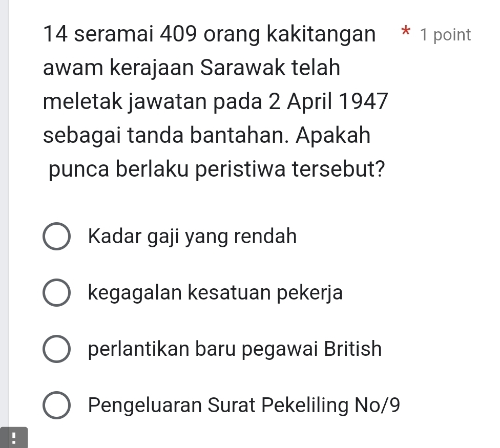The height and width of the screenshot is (448, 500).
Task: Click the grey left margin strip
Action: (x=4, y=205)
